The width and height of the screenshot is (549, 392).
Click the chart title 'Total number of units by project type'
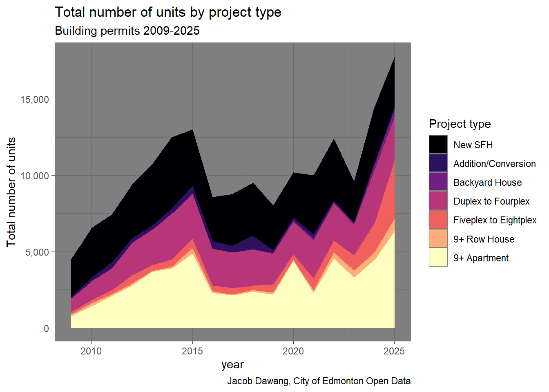click(x=168, y=12)
